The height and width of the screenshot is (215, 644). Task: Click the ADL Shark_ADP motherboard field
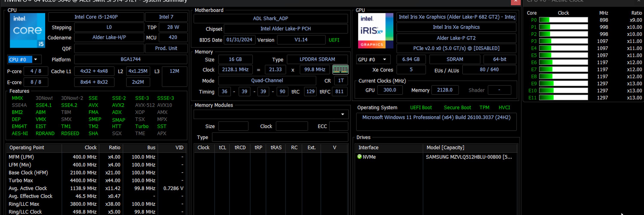(270, 18)
